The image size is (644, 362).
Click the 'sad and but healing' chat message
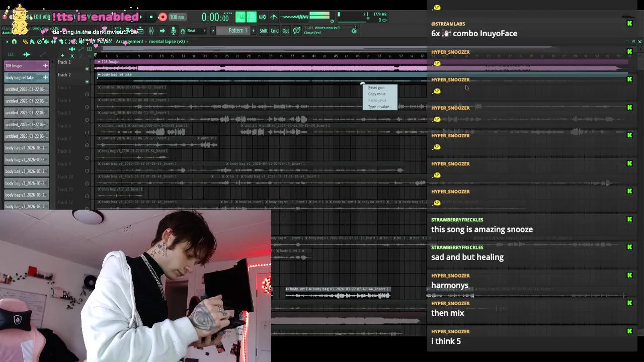pyautogui.click(x=467, y=257)
